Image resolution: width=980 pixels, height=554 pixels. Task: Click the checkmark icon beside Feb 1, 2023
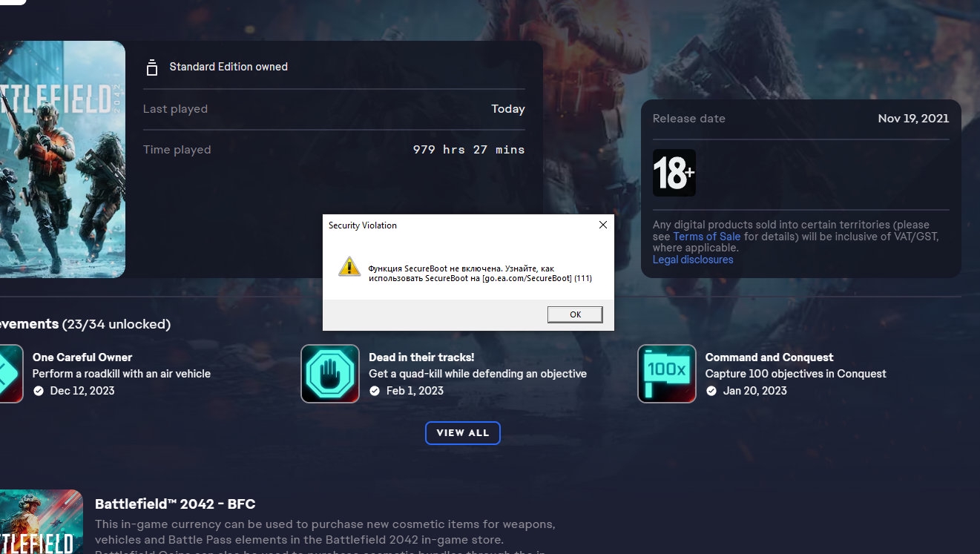[x=375, y=391]
